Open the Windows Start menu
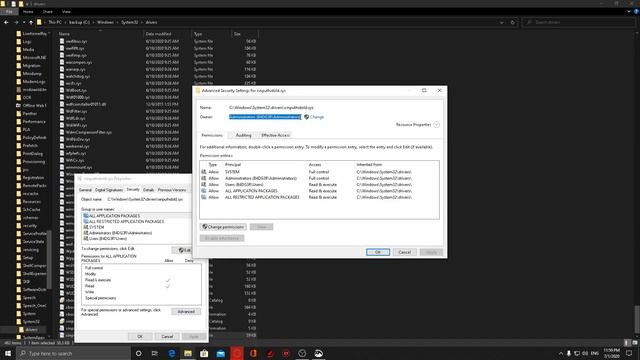Screen dimensions: 640x360 coord(8,353)
